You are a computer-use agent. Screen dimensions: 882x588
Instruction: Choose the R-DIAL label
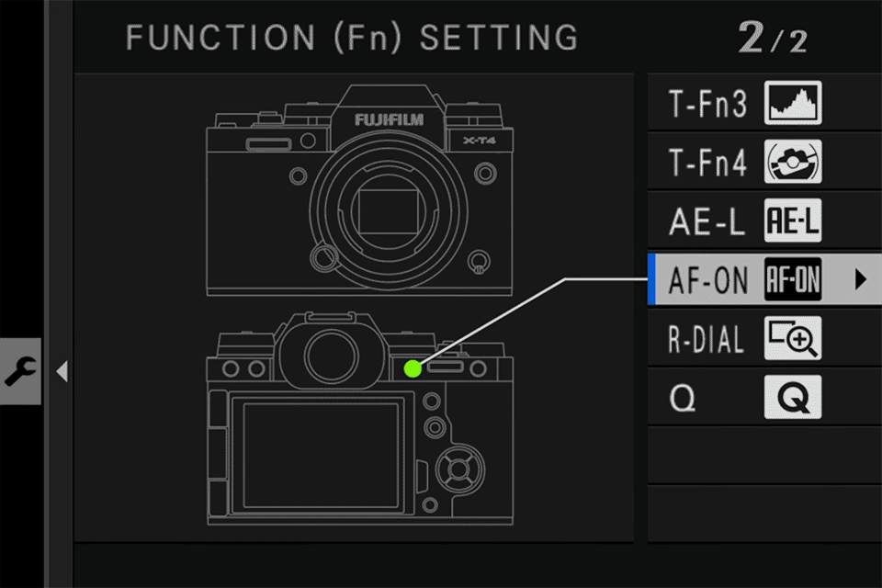click(706, 340)
